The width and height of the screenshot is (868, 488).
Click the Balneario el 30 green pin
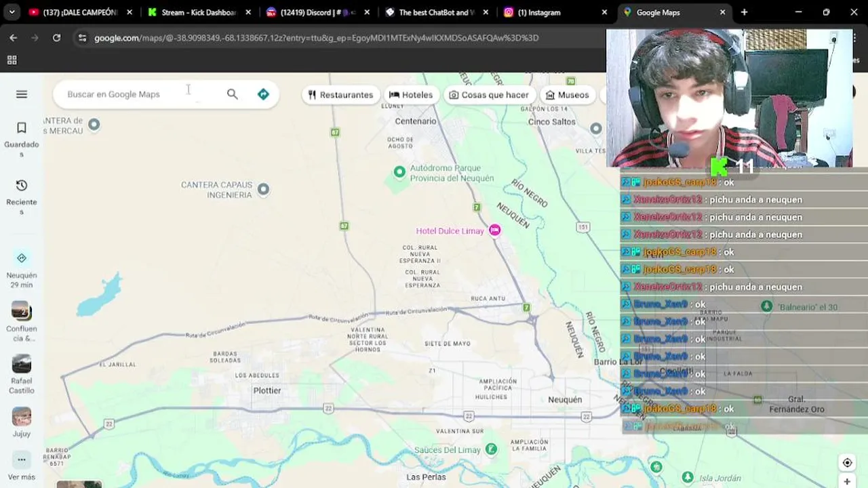(x=766, y=306)
